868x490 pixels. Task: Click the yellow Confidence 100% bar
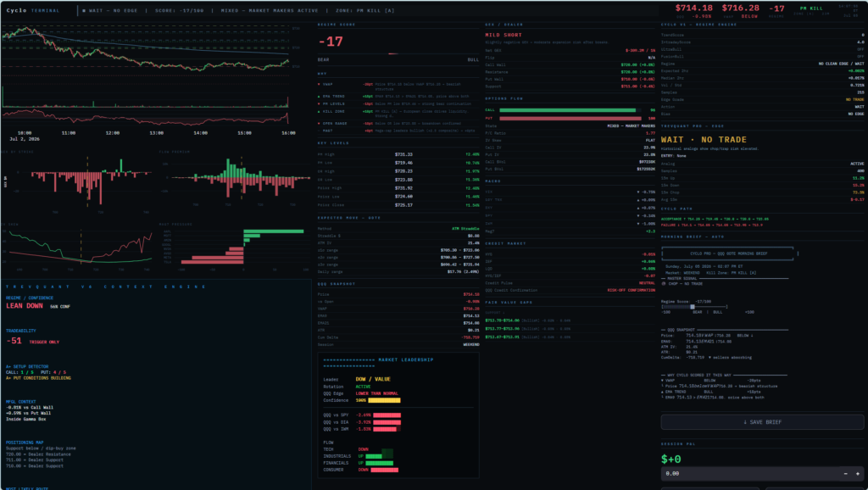tap(384, 400)
